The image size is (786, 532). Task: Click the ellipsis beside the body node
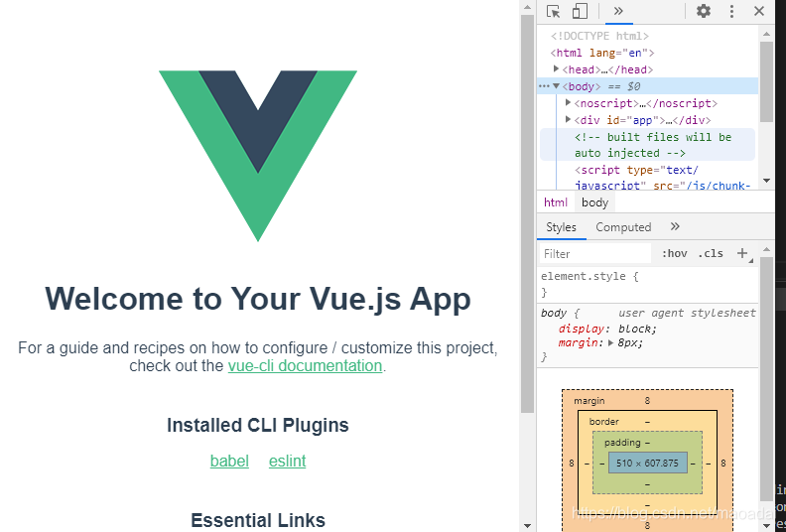pyautogui.click(x=544, y=86)
